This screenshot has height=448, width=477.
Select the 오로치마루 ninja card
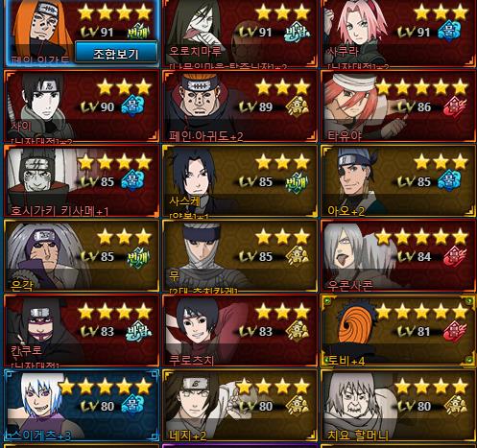240,34
